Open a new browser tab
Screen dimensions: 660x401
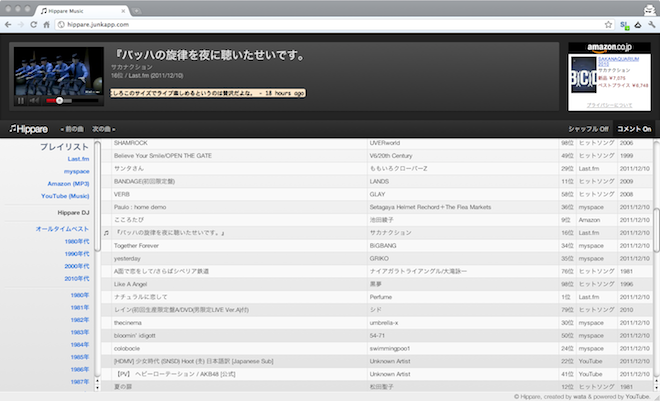136,11
